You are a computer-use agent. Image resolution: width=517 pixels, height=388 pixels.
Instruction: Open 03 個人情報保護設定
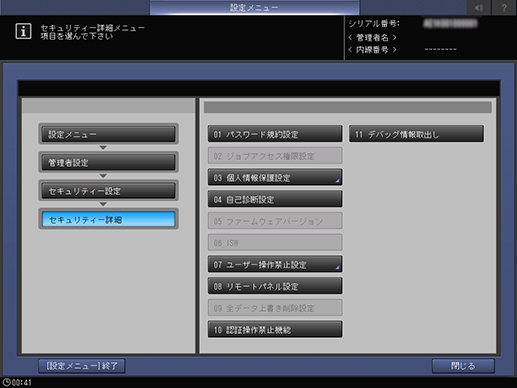275,177
